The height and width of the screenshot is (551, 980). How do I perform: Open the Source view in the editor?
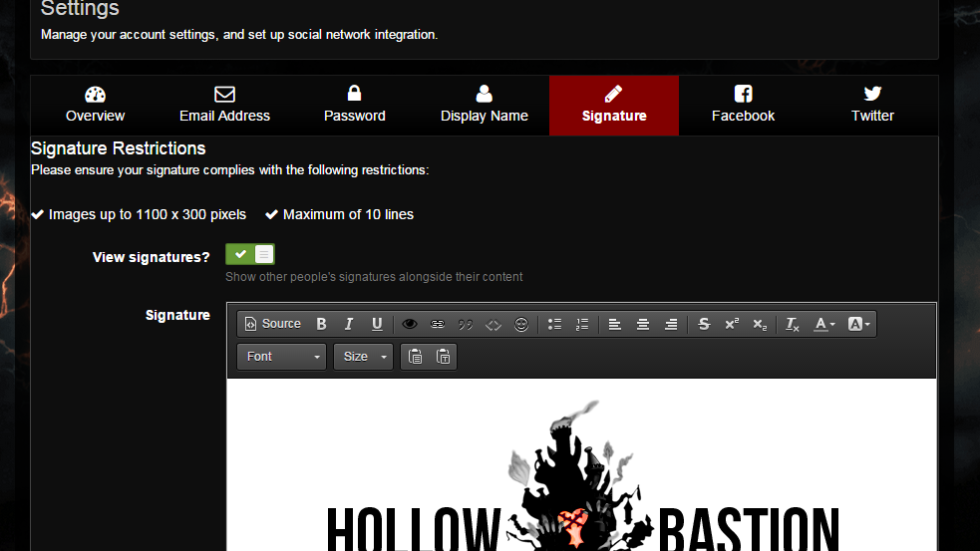[272, 324]
